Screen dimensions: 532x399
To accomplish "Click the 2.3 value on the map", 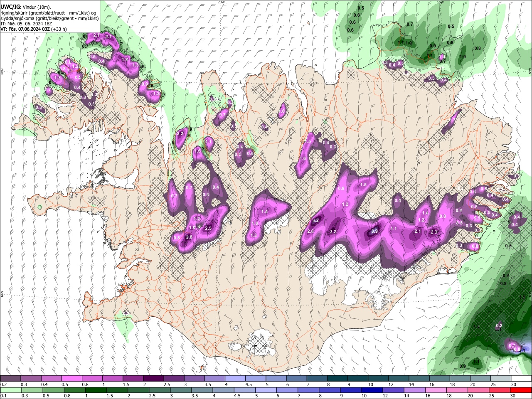I will click(x=434, y=232).
